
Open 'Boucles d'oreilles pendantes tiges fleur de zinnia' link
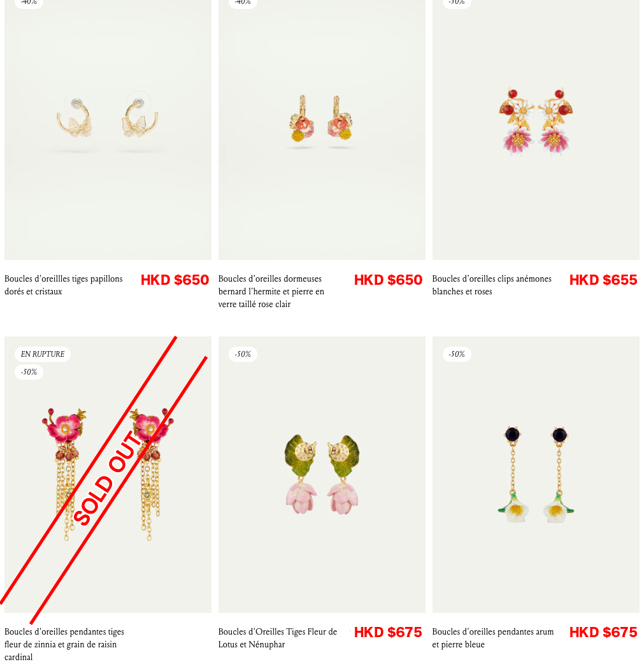64,644
